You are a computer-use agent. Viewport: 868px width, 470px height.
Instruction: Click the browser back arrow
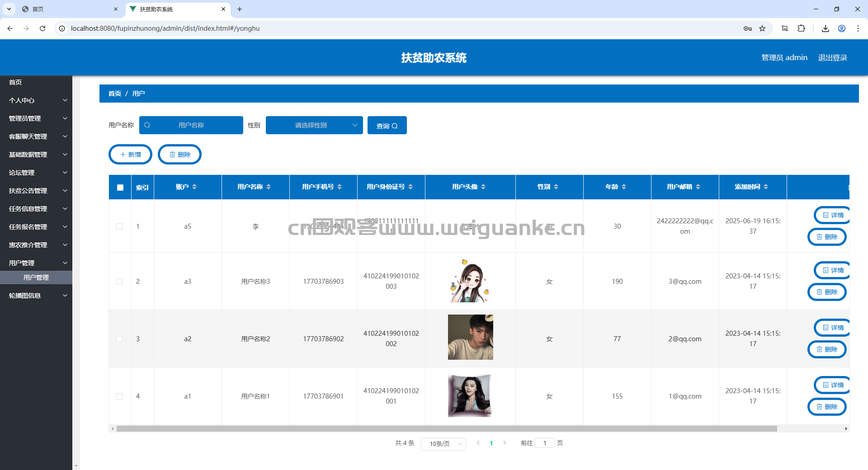(10, 28)
